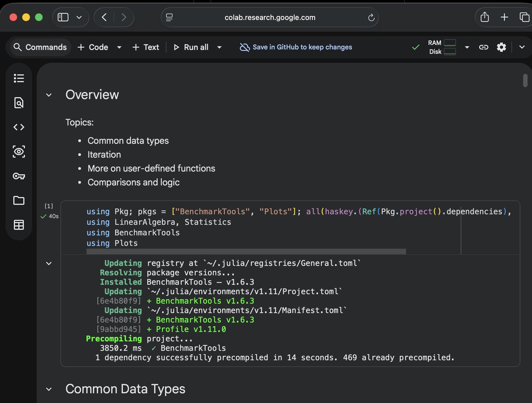Click the 'Installed BenchmarkTools' output line

pyautogui.click(x=177, y=282)
